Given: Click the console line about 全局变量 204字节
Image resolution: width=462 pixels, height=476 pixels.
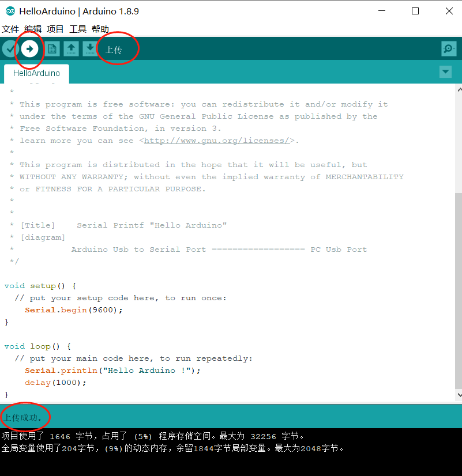Looking at the screenshot, I should pos(172,448).
